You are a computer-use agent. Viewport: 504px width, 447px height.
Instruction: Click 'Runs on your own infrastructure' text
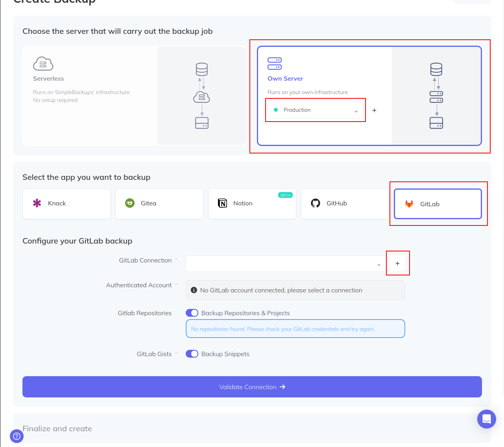(308, 92)
